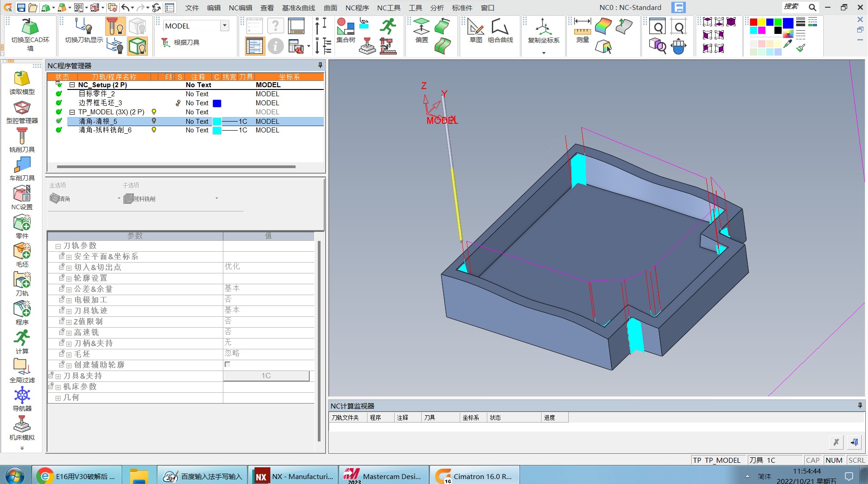Image resolution: width=868 pixels, height=484 pixels.
Task: Toggle status check of 目标零件_2 row
Action: pyautogui.click(x=59, y=94)
